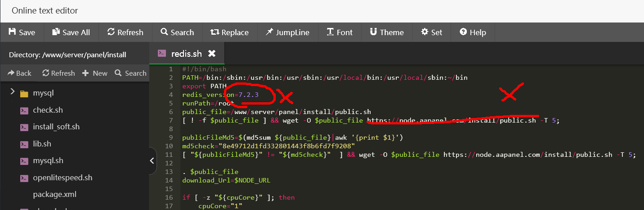Open the JumpLine dialog
Image resolution: width=644 pixels, height=210 pixels.
click(x=287, y=32)
